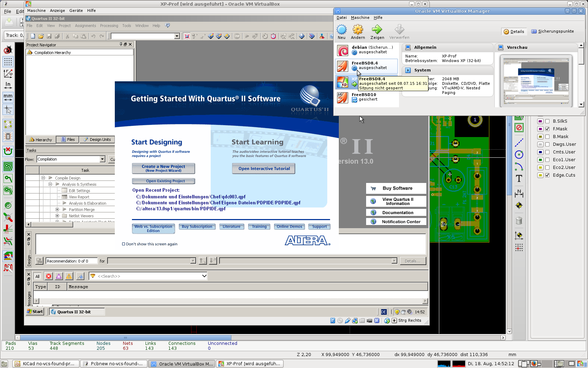The height and width of the screenshot is (368, 588).
Task: Click the Neu icon in VirtualBox Manager
Action: point(342,32)
